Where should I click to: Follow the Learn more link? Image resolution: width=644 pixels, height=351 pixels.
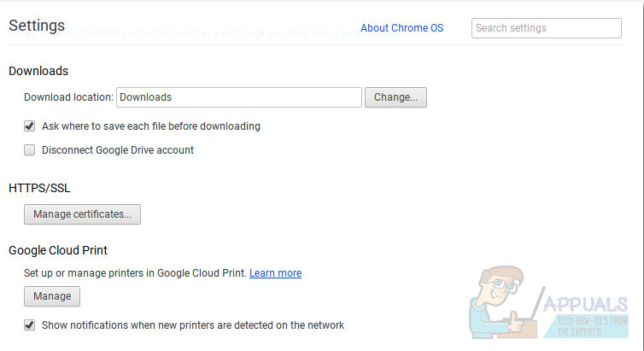pyautogui.click(x=275, y=273)
